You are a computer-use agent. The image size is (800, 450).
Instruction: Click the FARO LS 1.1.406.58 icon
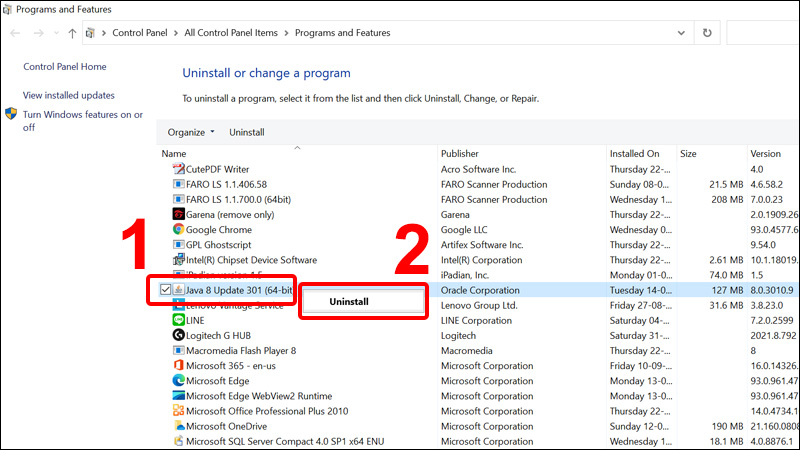178,184
